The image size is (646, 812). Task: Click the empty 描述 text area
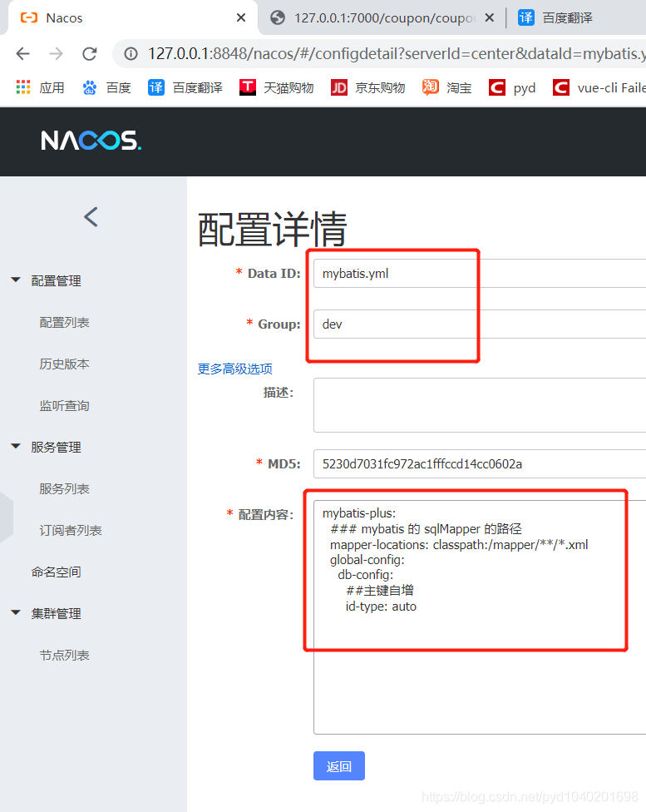(x=480, y=405)
